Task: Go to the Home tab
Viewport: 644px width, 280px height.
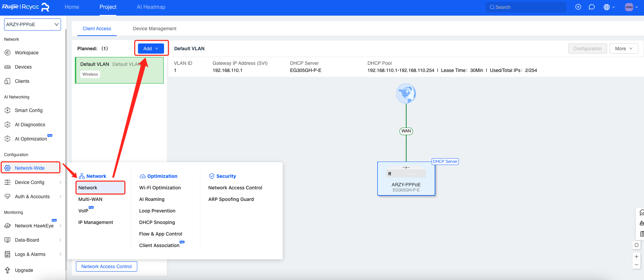Action: (x=72, y=7)
